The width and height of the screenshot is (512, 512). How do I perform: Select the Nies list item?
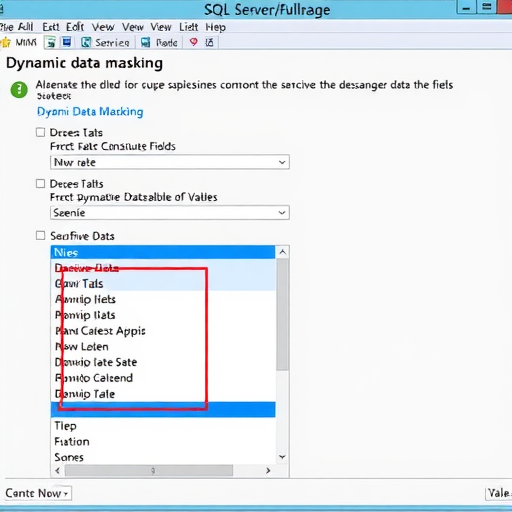pyautogui.click(x=163, y=252)
